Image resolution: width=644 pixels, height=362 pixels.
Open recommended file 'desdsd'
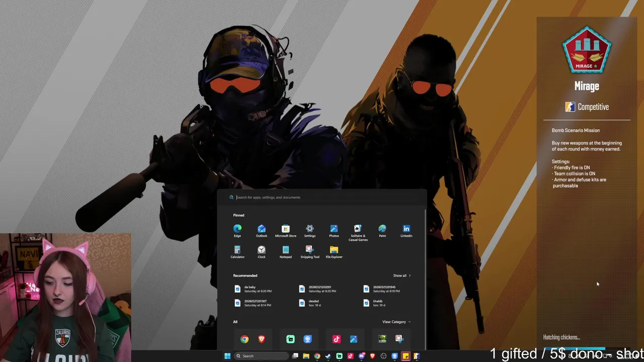coord(310,303)
